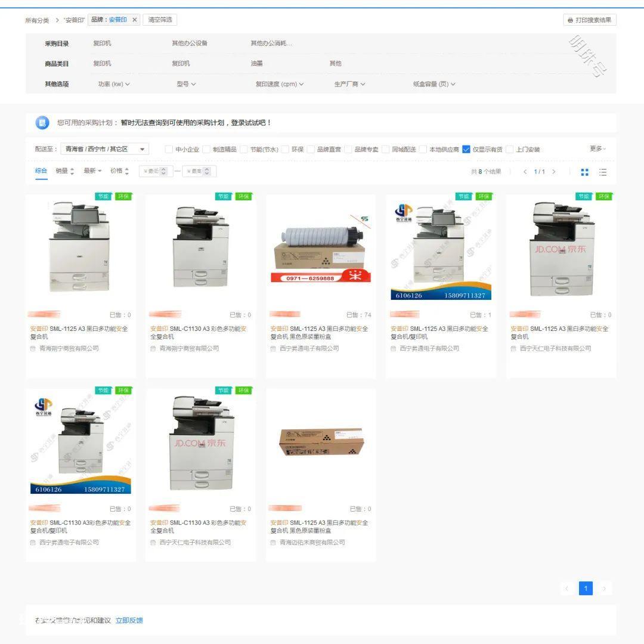The image size is (644, 644).
Task: Toggle 销量 sort arrows
Action: 72,171
